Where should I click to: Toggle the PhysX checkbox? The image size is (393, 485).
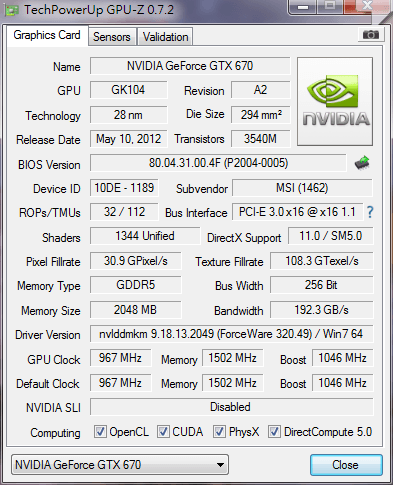pyautogui.click(x=219, y=432)
